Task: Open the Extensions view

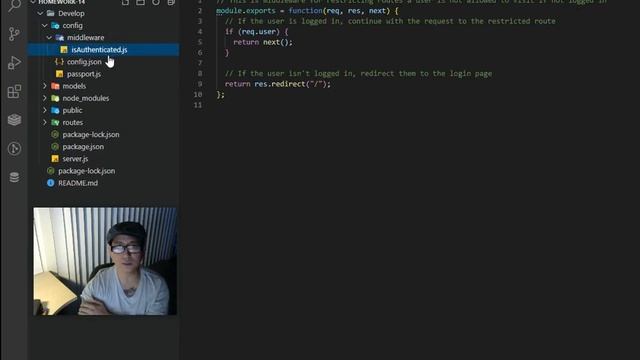Action: [x=14, y=91]
